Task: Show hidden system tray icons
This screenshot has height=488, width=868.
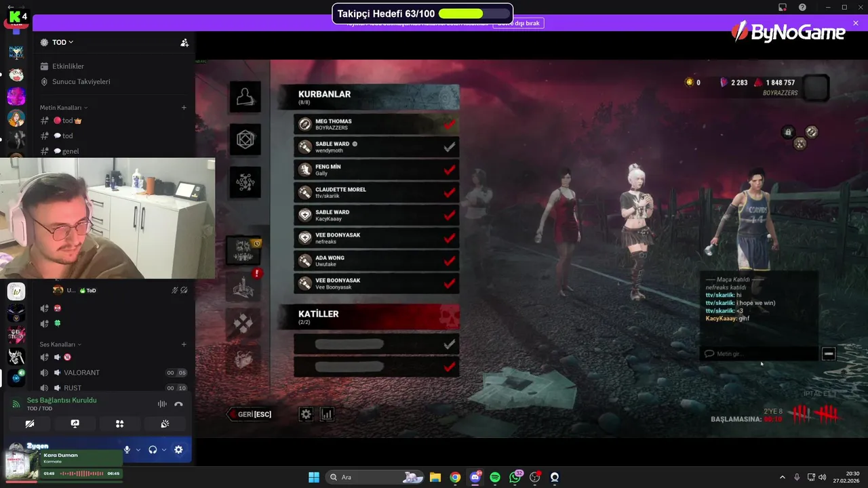Action: click(783, 477)
